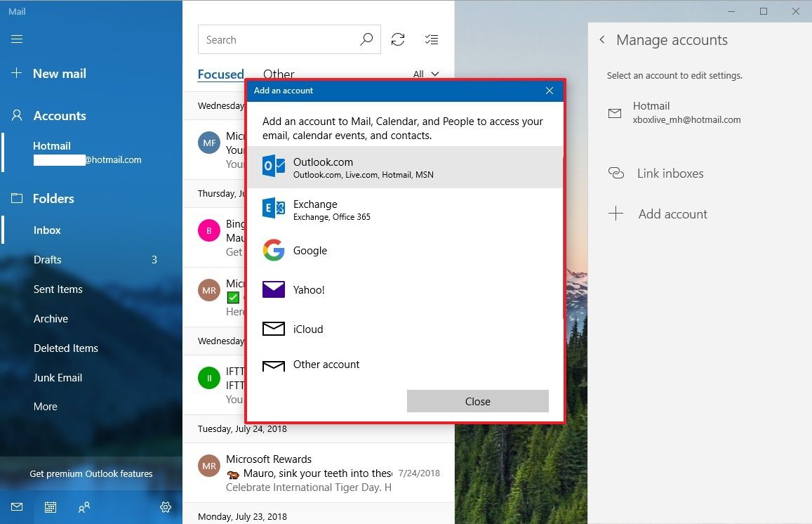The image size is (812, 524).
Task: Toggle the navigation pane with hamburger menu
Action: pos(17,39)
